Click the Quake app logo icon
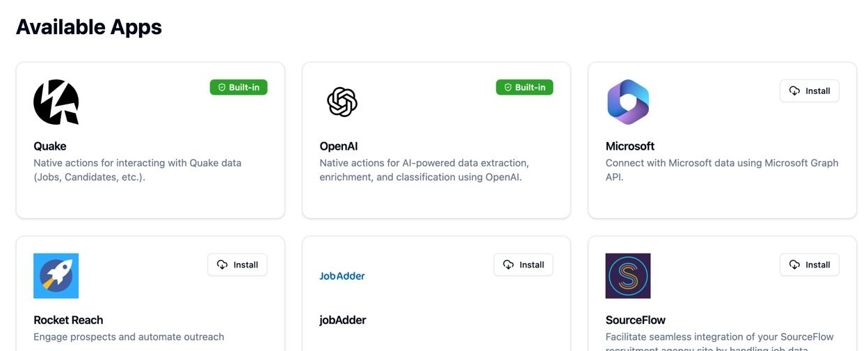Viewport: 868px width, 351px height. (56, 102)
